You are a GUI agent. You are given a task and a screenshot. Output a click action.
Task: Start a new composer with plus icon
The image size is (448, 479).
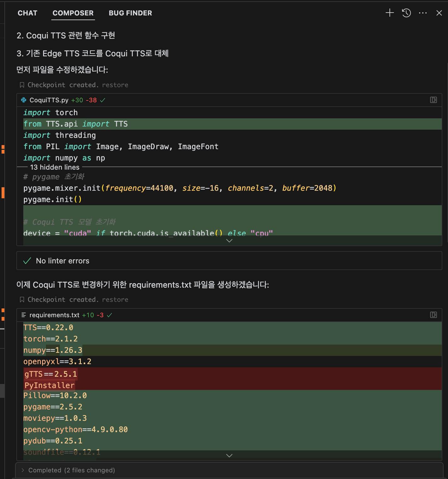[x=389, y=13]
